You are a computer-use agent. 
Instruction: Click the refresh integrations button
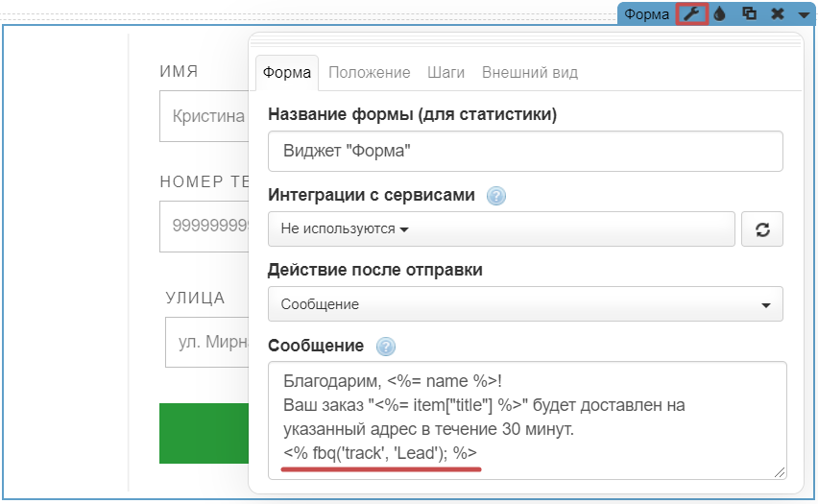click(762, 229)
